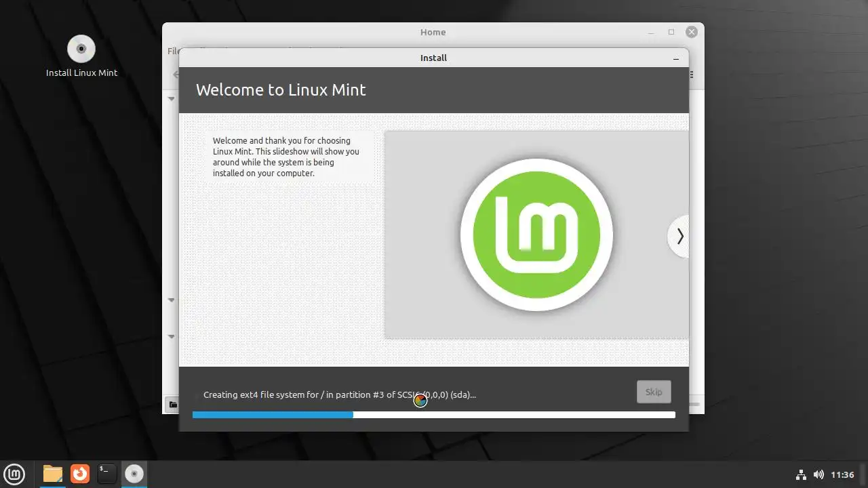This screenshot has height=488, width=868.
Task: Minimize the Home window
Action: point(651,32)
